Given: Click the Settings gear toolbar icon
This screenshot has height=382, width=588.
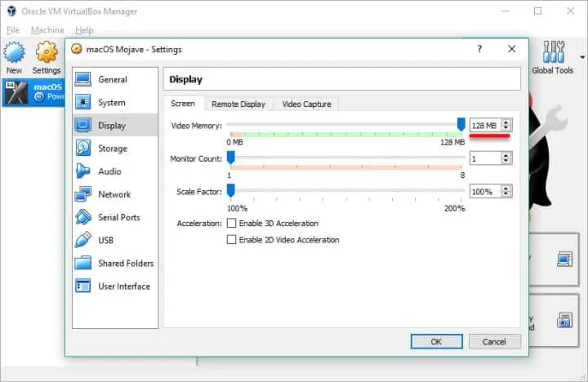Looking at the screenshot, I should coord(47,52).
